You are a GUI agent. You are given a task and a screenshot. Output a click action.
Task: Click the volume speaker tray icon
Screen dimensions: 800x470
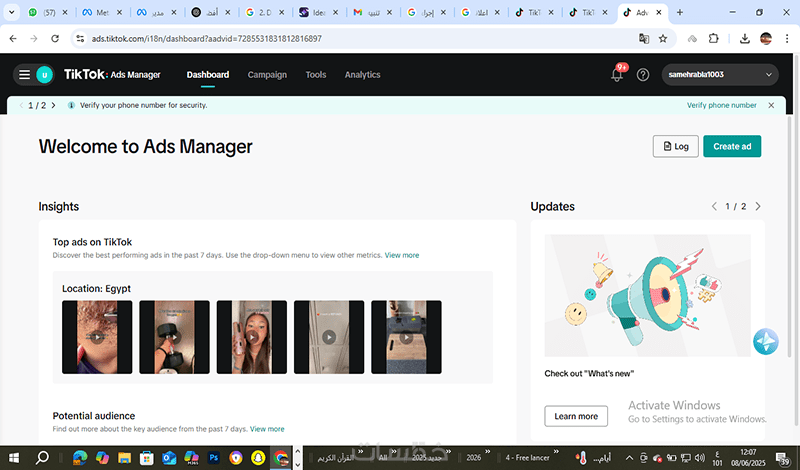coord(700,458)
